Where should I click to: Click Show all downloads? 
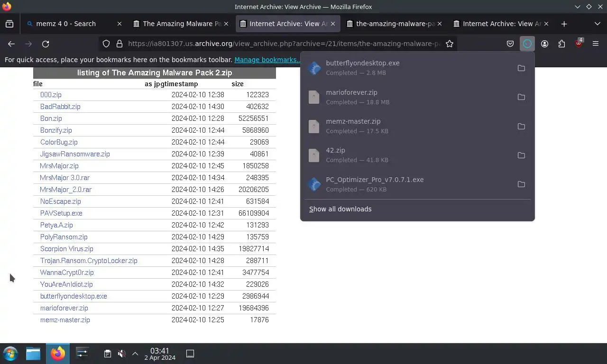coord(340,209)
